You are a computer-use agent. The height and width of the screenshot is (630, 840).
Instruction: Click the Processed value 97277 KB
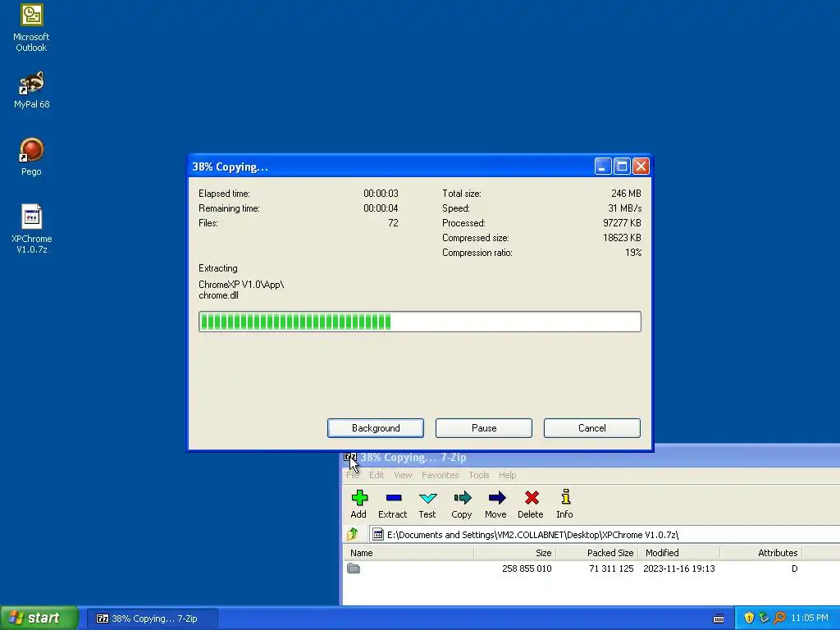[x=622, y=223]
